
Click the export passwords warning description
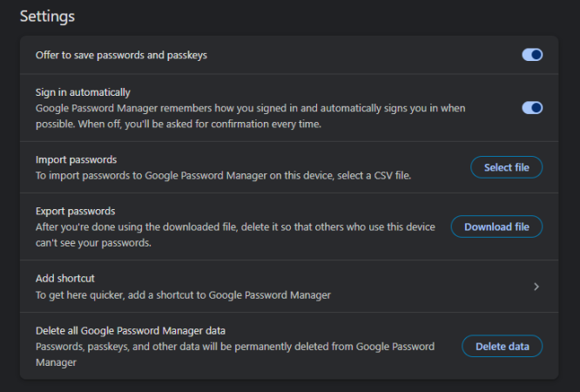pos(235,234)
